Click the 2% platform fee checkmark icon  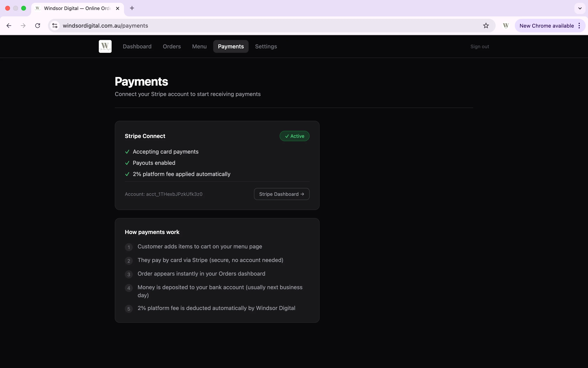click(x=127, y=174)
